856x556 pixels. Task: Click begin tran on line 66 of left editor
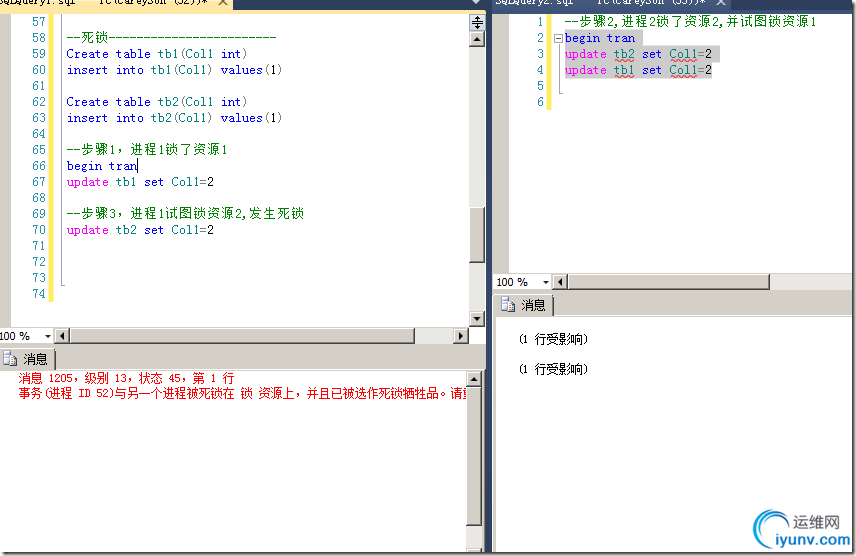pos(102,166)
